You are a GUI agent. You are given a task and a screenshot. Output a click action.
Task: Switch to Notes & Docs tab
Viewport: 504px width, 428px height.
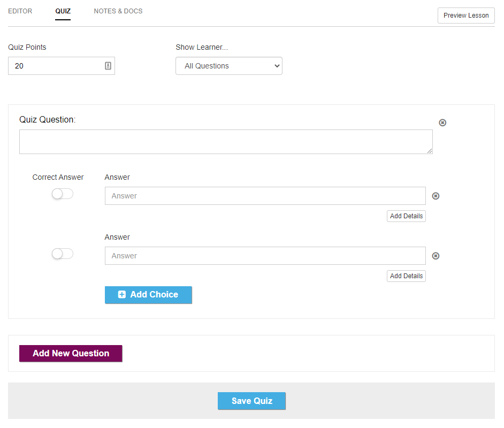point(118,11)
